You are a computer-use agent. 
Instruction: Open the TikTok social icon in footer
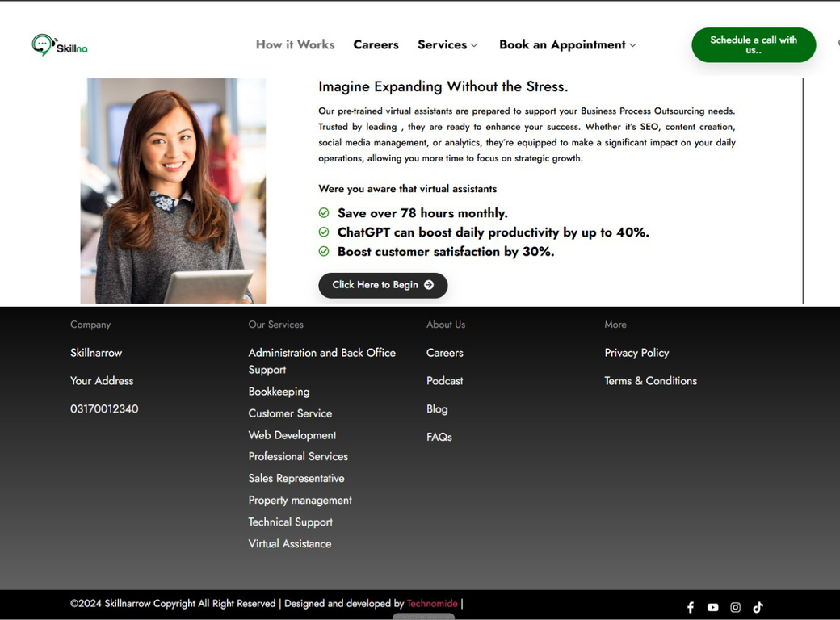[x=758, y=607]
